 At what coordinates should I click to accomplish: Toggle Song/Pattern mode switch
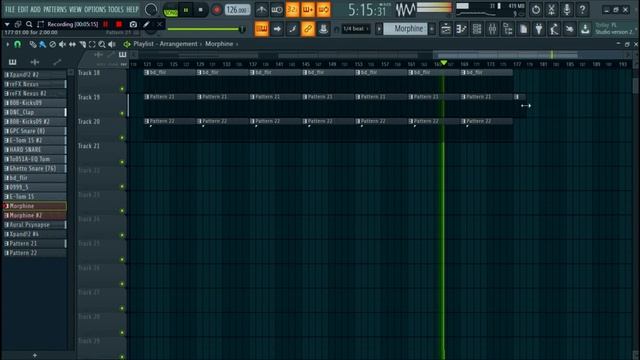[171, 10]
